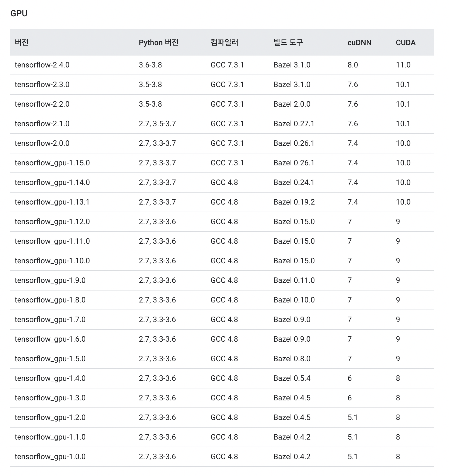
Task: Click Bazel 0.9.0 in tensorflow_gpu-1.7.0 row
Action: click(x=292, y=320)
